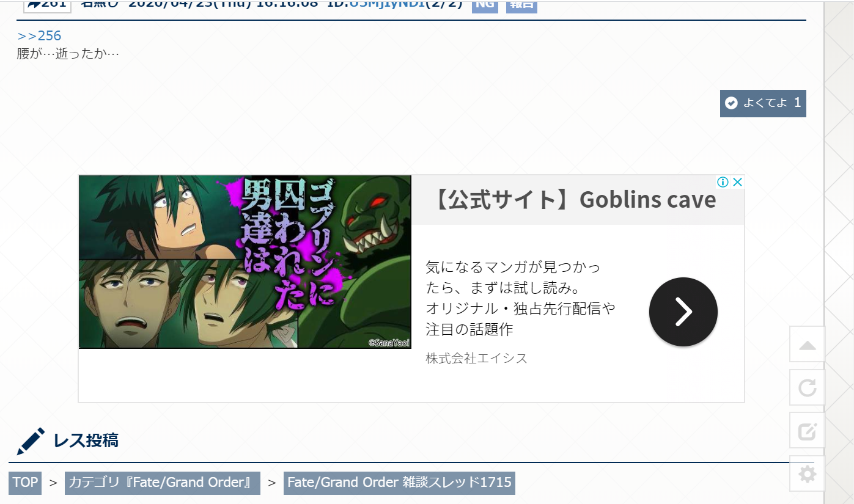Click the round arrow button in ad
Screen dimensions: 854x504
tap(683, 312)
